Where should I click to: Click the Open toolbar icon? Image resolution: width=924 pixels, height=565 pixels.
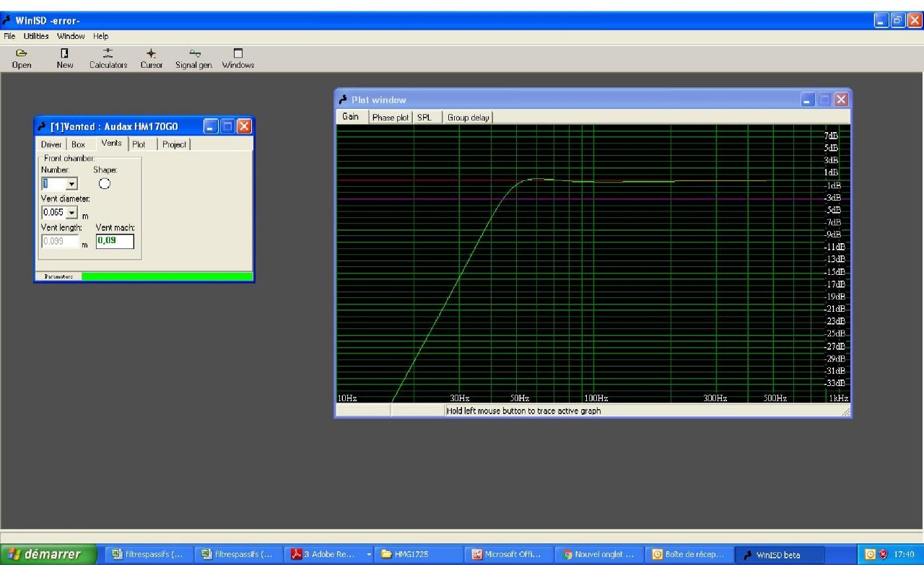coord(22,58)
